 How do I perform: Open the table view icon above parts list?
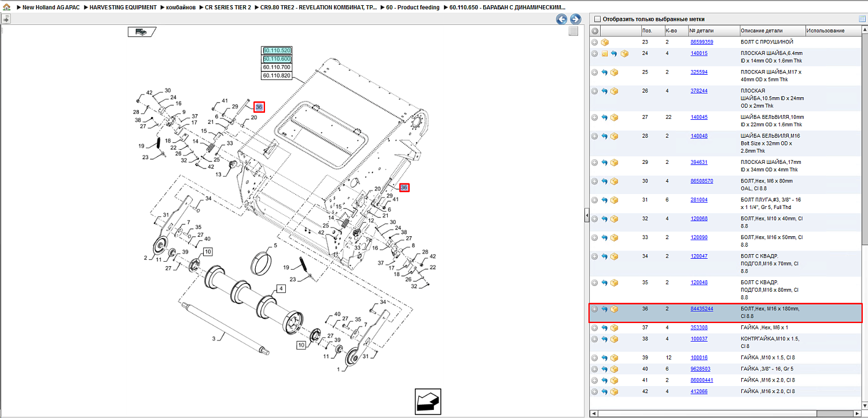click(862, 19)
